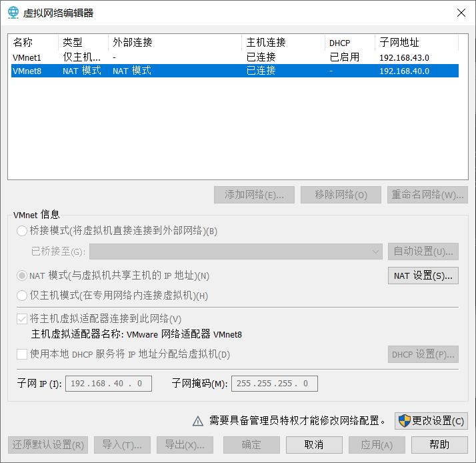The image size is (476, 463).
Task: Click the 子网 IP input field
Action: coord(109,384)
